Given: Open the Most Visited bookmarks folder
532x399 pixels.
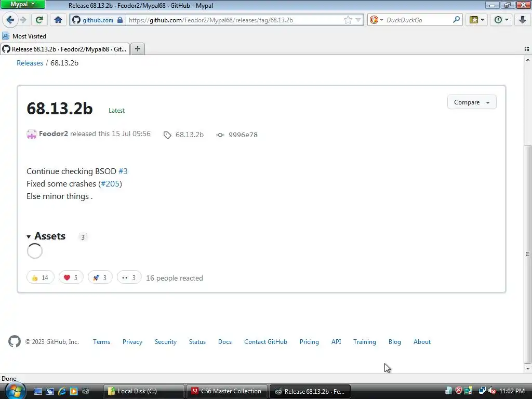Looking at the screenshot, I should 24,36.
